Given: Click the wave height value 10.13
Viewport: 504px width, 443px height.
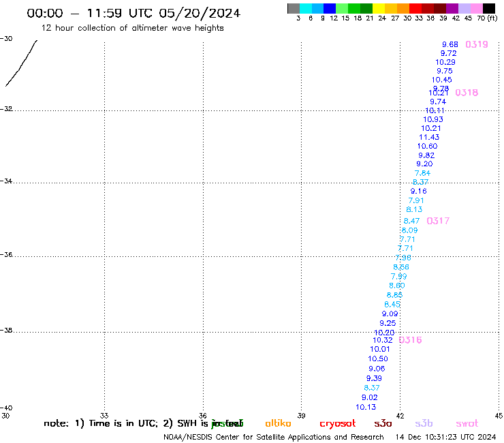Looking at the screenshot, I should [366, 407].
